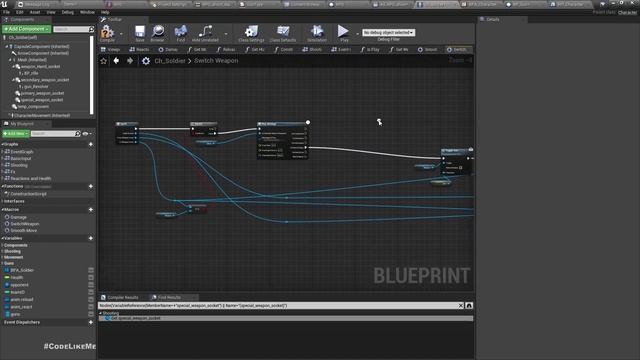Navigate back in graph history
The image size is (640, 360).
pos(116,60)
